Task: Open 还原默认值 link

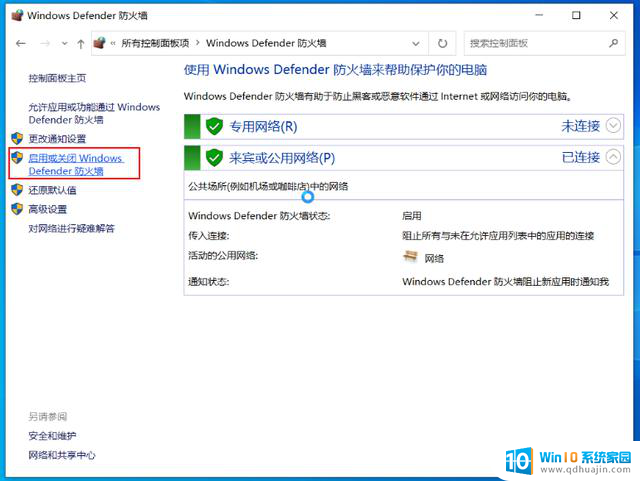Action: coord(52,190)
